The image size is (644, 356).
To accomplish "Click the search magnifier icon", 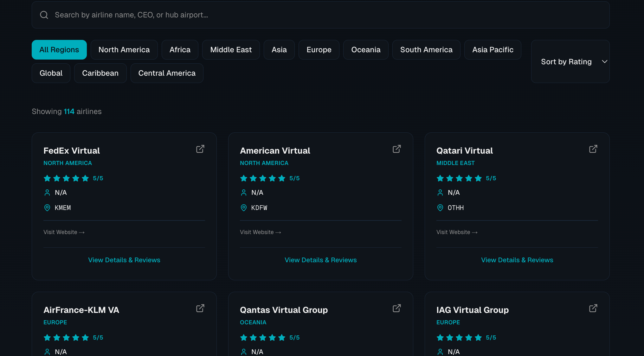I will pyautogui.click(x=44, y=15).
